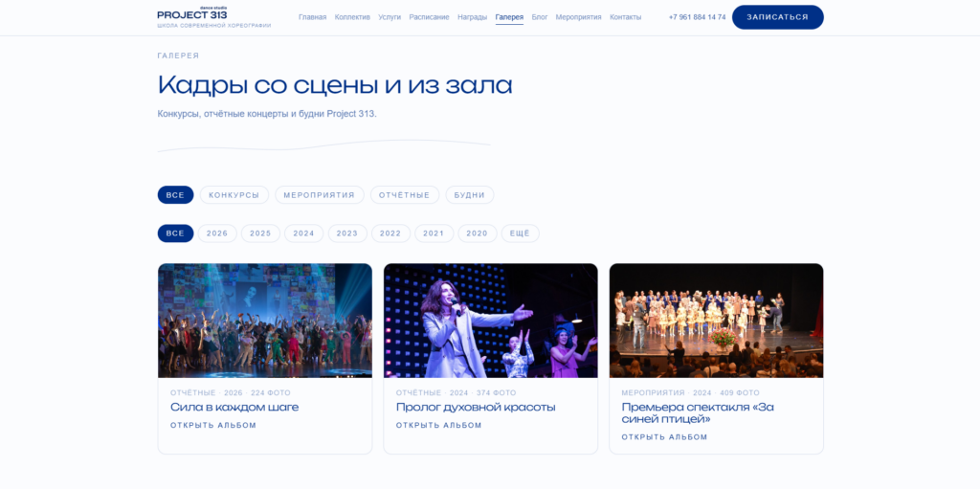
Task: Open the «За синей птицей» premiere photo
Action: (716, 321)
